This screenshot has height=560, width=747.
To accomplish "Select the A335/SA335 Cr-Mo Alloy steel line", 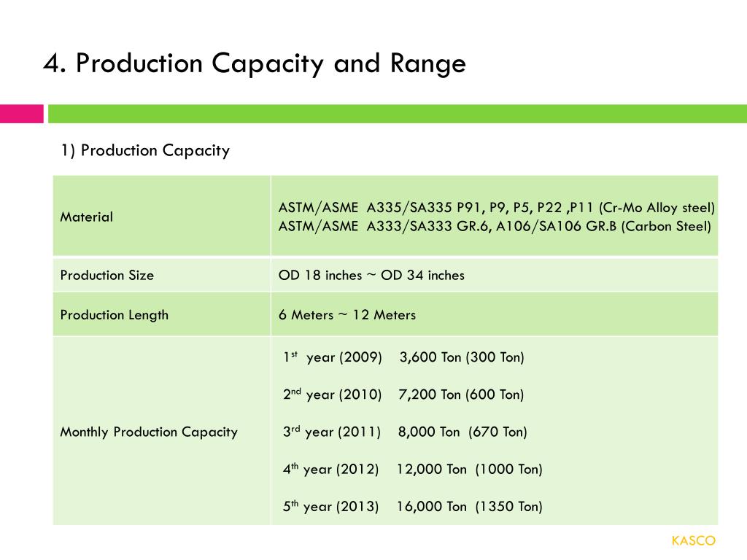I will pyautogui.click(x=496, y=208).
